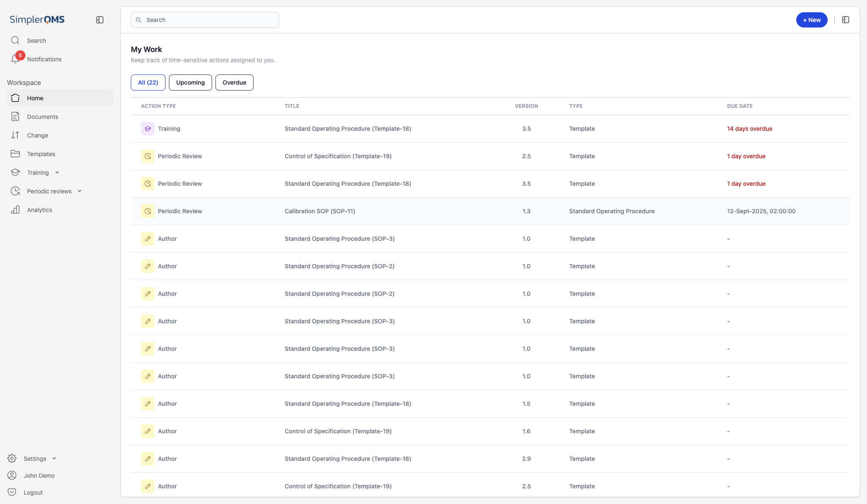Click the top Search input field
The image size is (867, 504).
[x=205, y=20]
